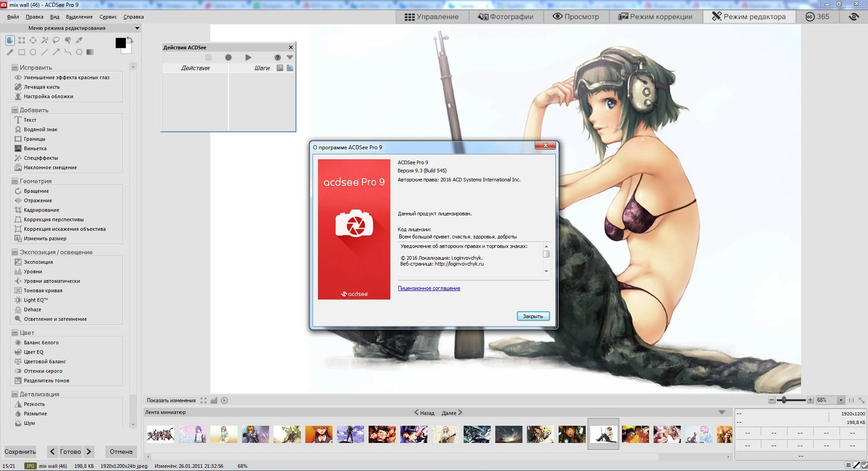Viewport: 868px width, 471px height.
Task: Collapse the Геометрия group
Action: pyautogui.click(x=15, y=181)
